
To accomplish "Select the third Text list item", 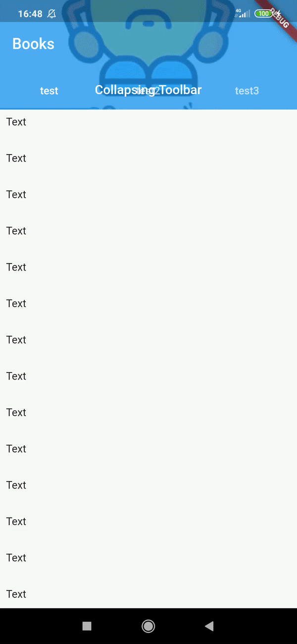I will [16, 194].
